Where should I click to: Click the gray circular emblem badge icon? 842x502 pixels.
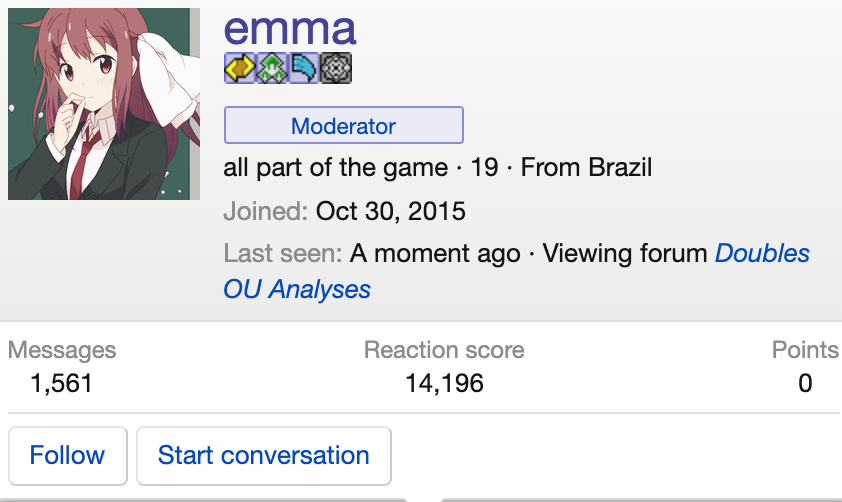coord(336,68)
